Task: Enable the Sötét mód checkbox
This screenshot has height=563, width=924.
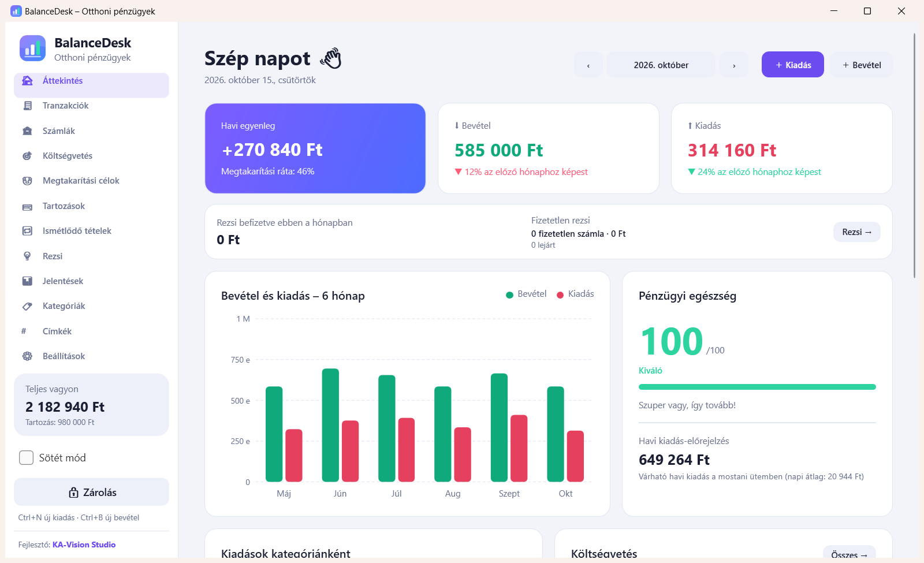Action: coord(27,458)
